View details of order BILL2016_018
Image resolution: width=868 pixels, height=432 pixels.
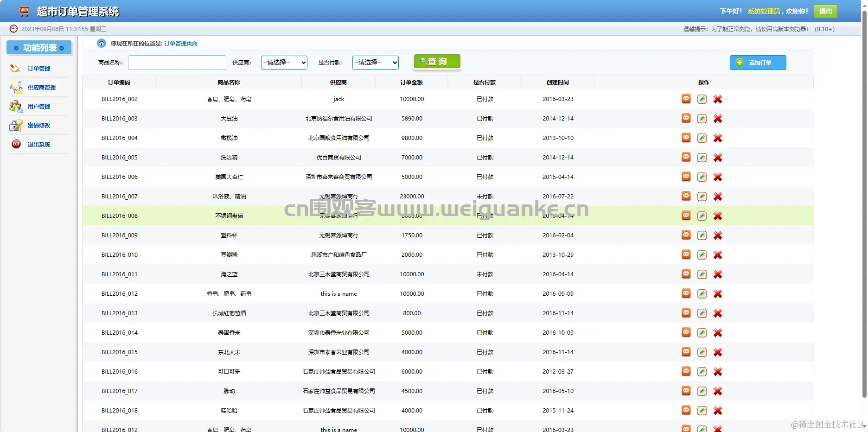(686, 410)
